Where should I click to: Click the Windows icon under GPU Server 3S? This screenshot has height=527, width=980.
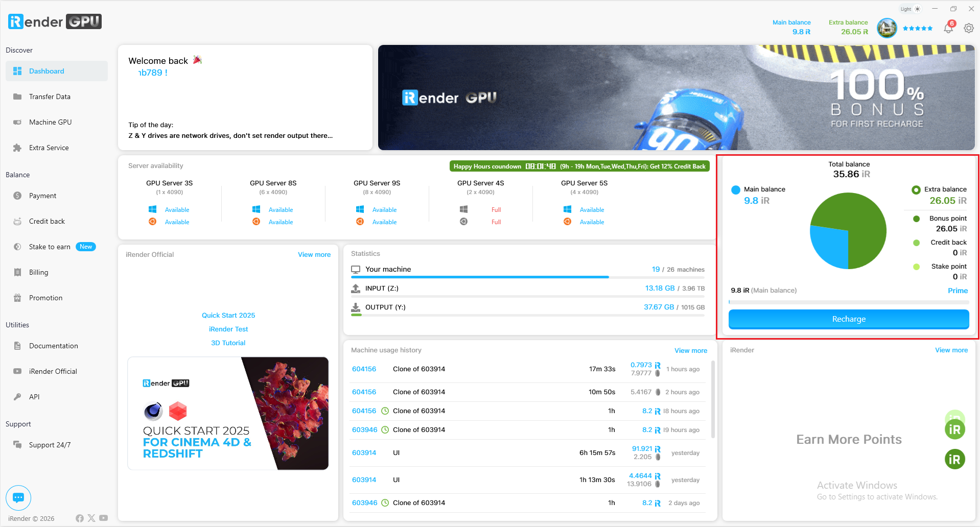(152, 209)
